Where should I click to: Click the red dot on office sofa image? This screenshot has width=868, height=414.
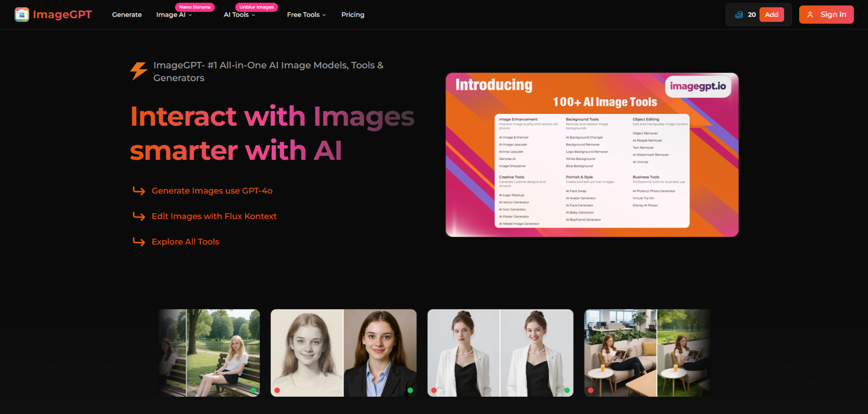(x=591, y=391)
